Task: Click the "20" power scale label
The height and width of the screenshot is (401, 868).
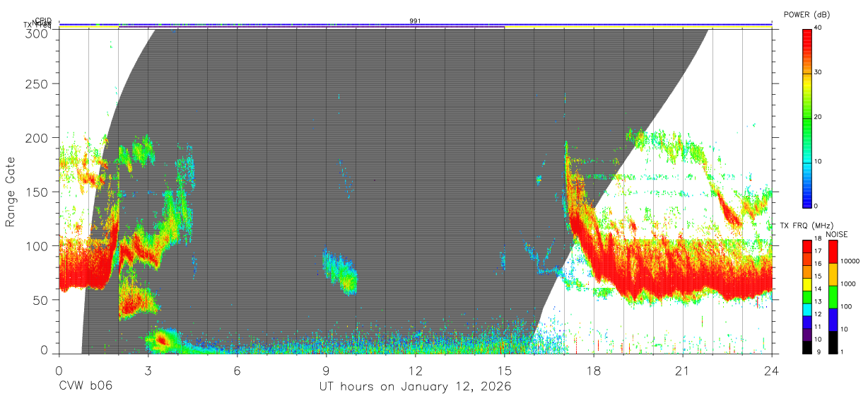Action: point(818,117)
